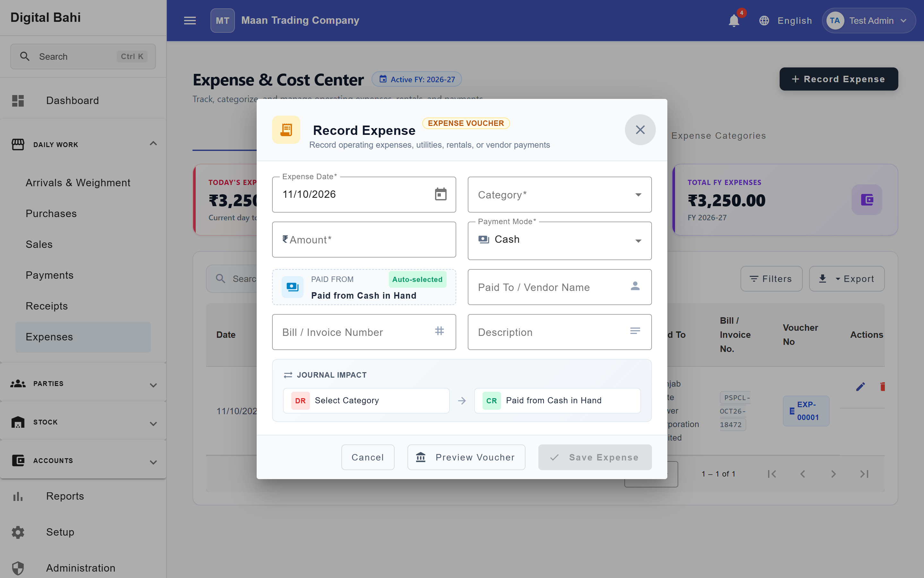Open calendar picker in Expense Date field

(441, 194)
